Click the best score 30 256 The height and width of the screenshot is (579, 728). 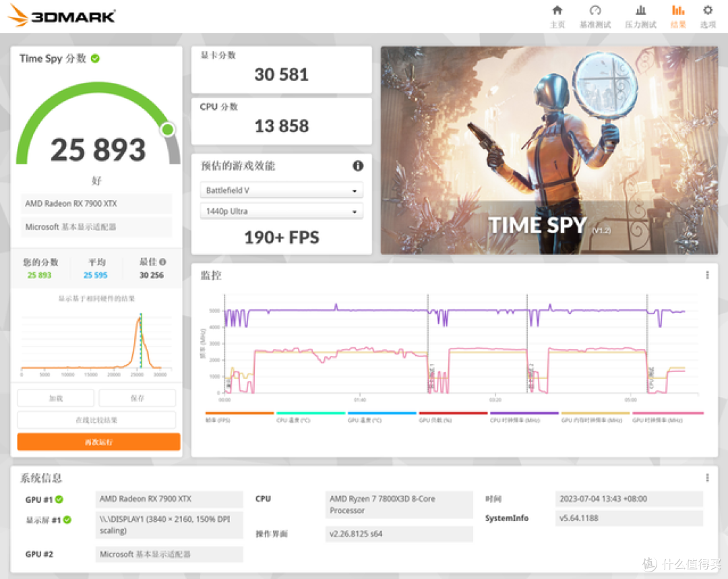(x=152, y=275)
